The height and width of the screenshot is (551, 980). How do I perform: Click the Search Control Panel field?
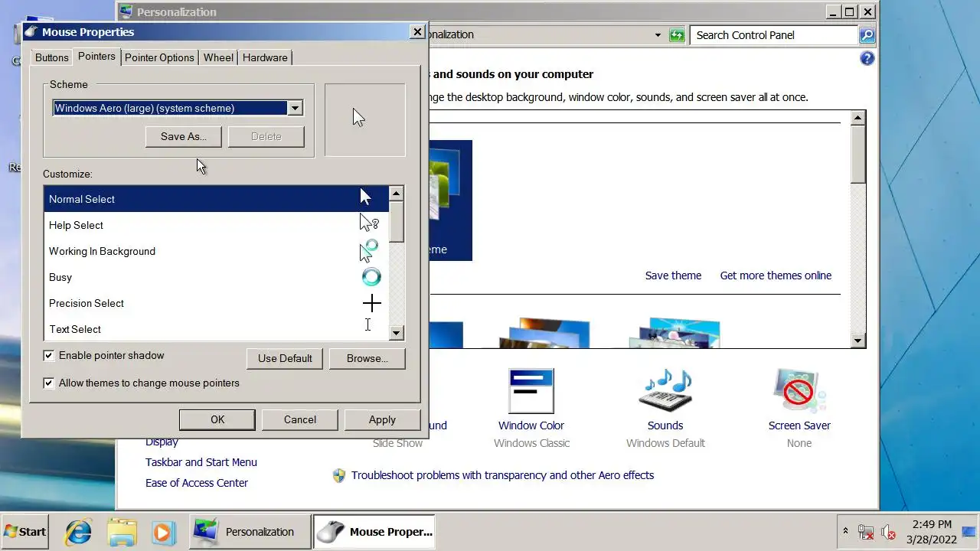pos(774,35)
